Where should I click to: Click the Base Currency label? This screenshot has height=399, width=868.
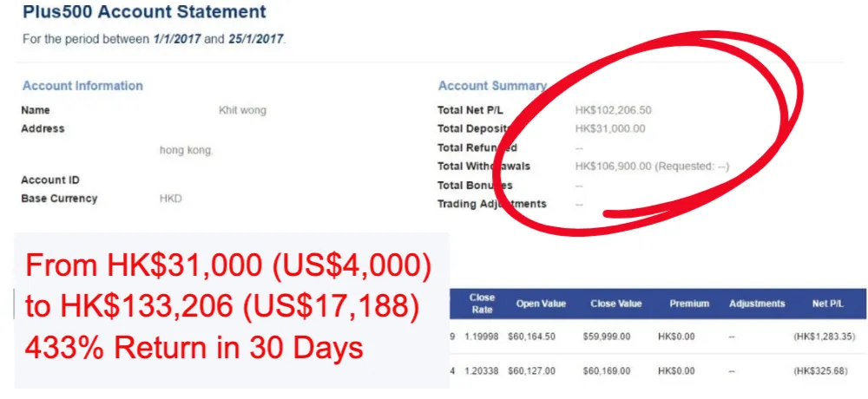coord(59,198)
